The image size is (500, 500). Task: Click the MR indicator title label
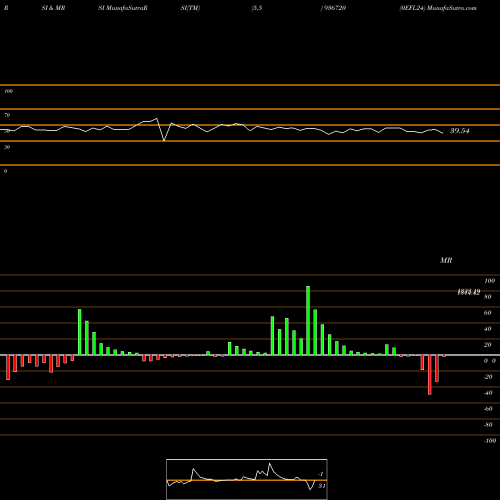pyautogui.click(x=446, y=260)
